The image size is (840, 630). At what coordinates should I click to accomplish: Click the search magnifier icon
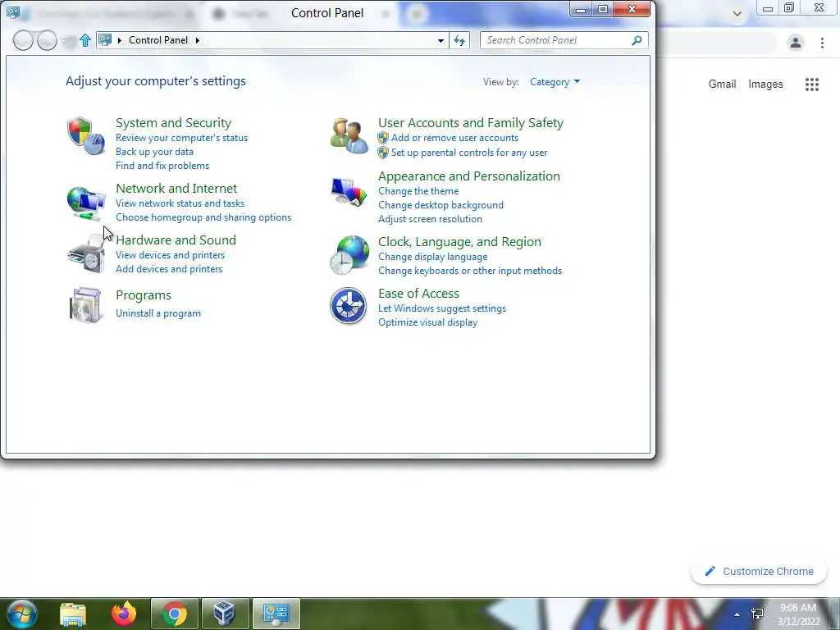click(637, 40)
